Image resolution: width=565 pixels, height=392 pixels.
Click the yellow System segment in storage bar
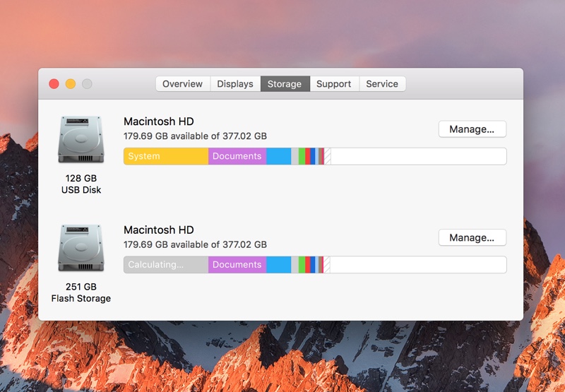point(166,156)
